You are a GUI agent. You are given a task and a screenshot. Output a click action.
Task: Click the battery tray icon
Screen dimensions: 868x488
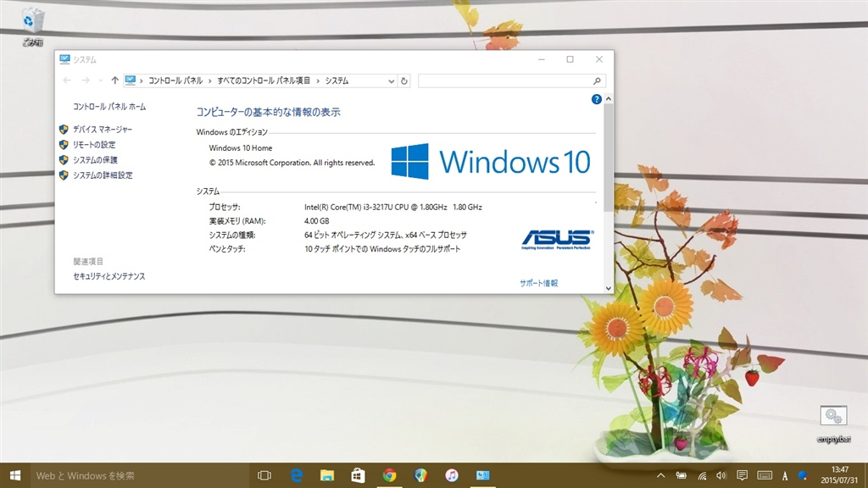pyautogui.click(x=682, y=475)
